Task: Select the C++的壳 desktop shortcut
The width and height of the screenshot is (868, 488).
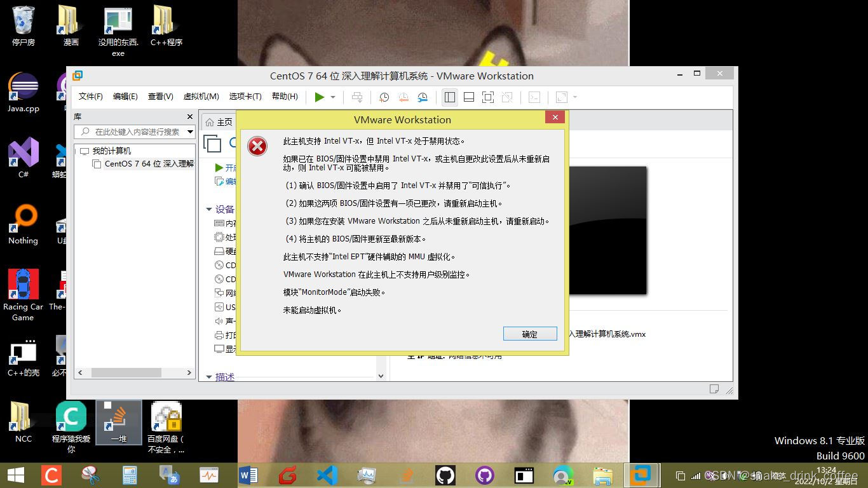Action: click(24, 358)
